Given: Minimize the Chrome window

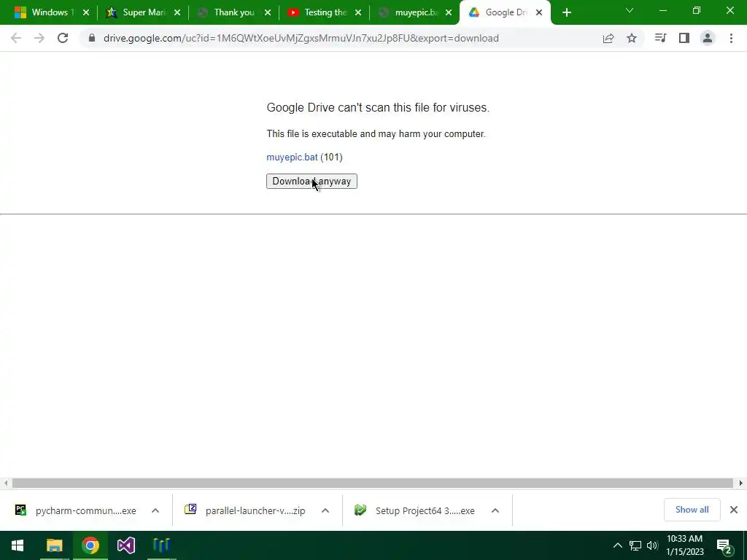Looking at the screenshot, I should [x=663, y=10].
